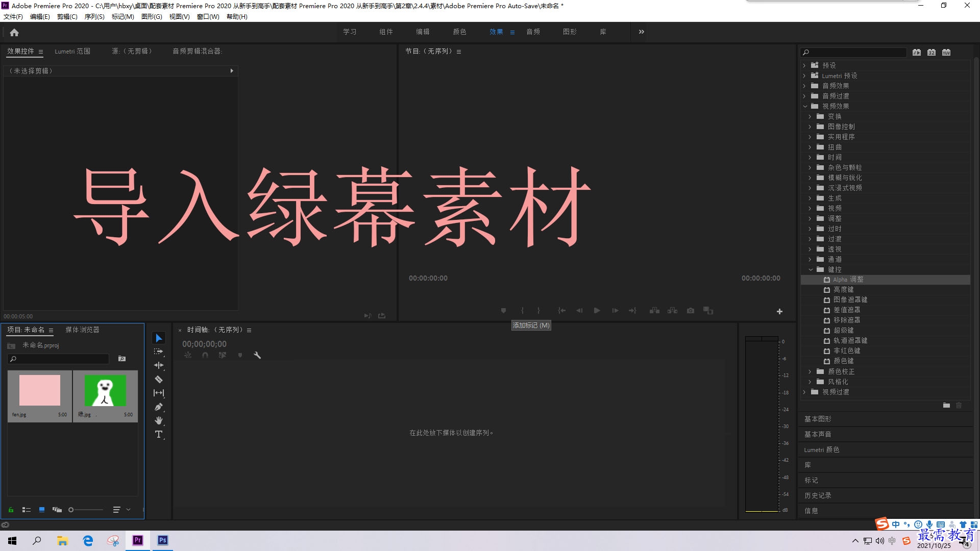
Task: Switch to 颜色 workspace tab
Action: tap(459, 32)
